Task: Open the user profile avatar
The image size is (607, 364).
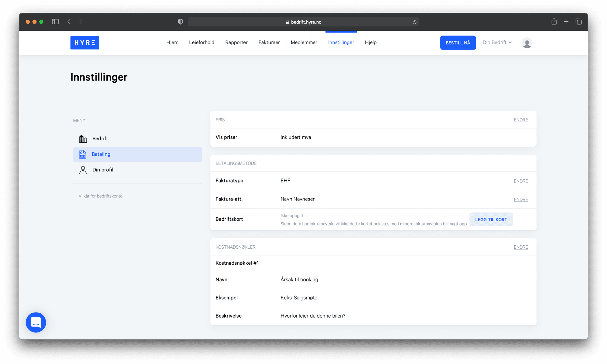Action: click(x=527, y=43)
